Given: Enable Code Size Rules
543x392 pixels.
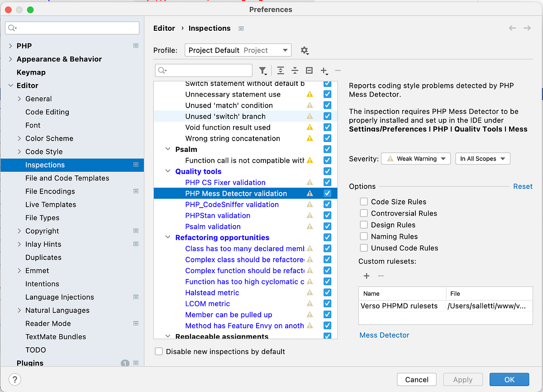Looking at the screenshot, I should click(363, 202).
